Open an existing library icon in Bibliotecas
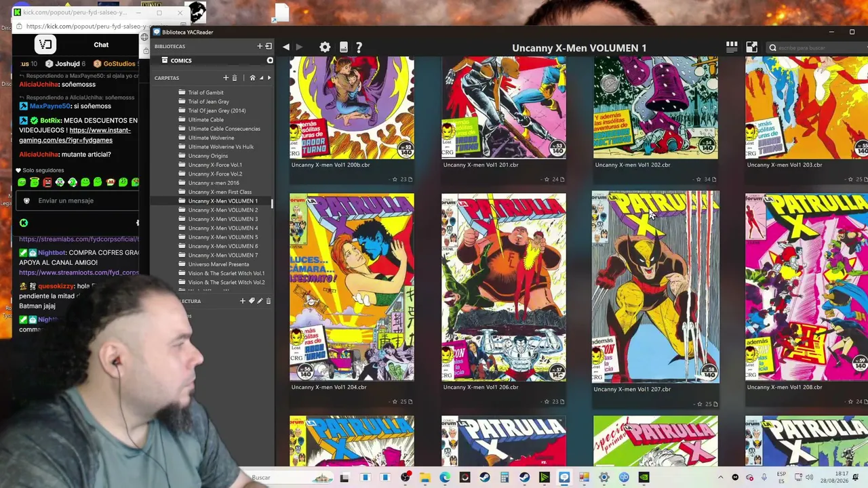 click(269, 46)
